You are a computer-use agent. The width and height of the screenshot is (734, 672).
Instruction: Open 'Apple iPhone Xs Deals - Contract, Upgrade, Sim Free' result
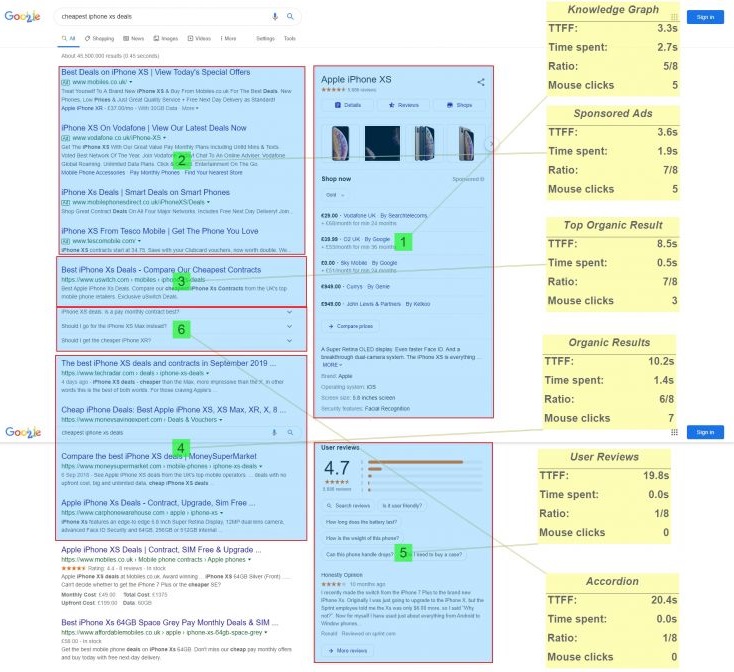click(x=158, y=503)
